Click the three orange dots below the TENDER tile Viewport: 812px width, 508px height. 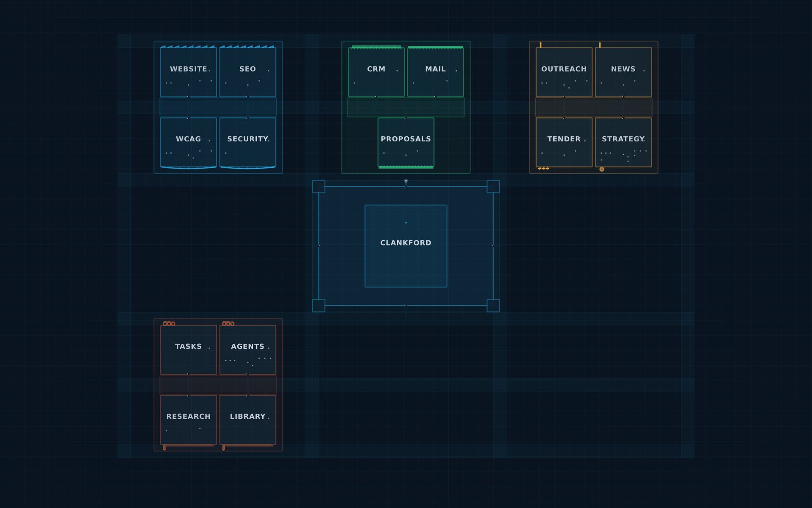point(543,168)
